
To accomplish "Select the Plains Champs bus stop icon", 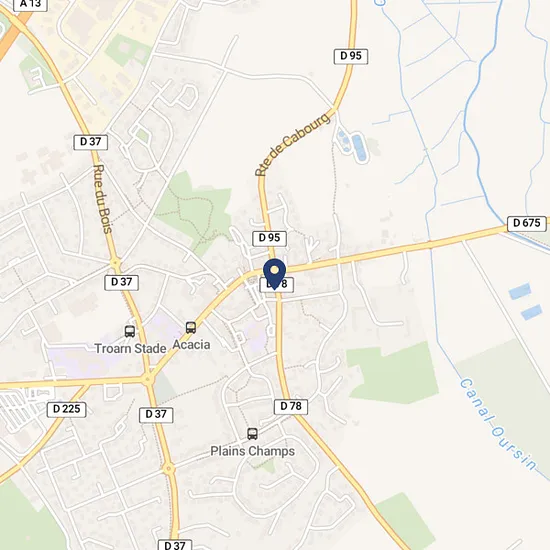I will click(252, 434).
